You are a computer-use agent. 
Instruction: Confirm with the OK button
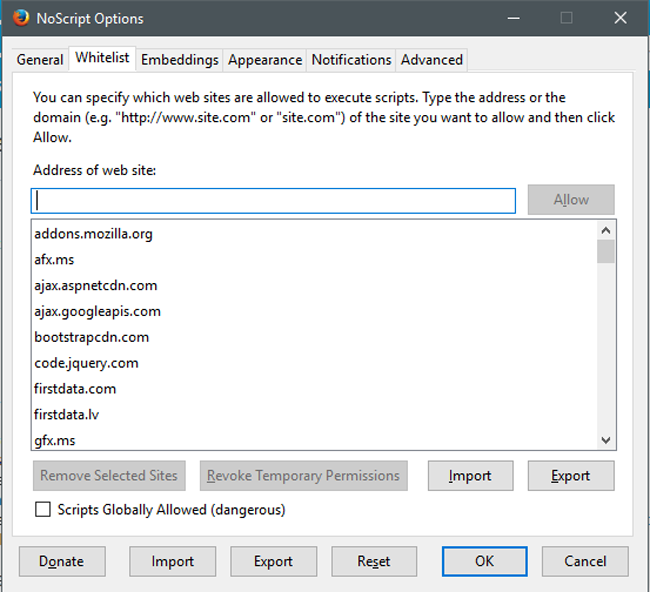[x=485, y=561]
